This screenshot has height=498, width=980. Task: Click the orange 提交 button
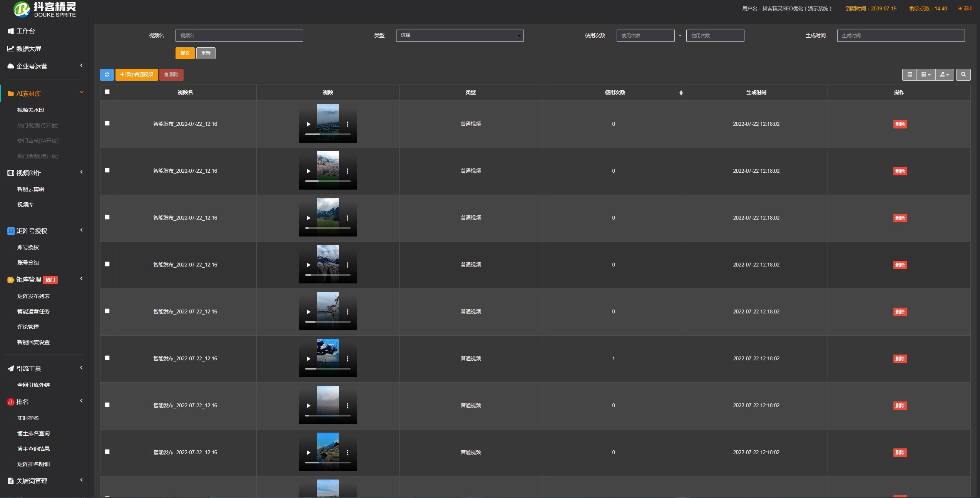point(185,53)
